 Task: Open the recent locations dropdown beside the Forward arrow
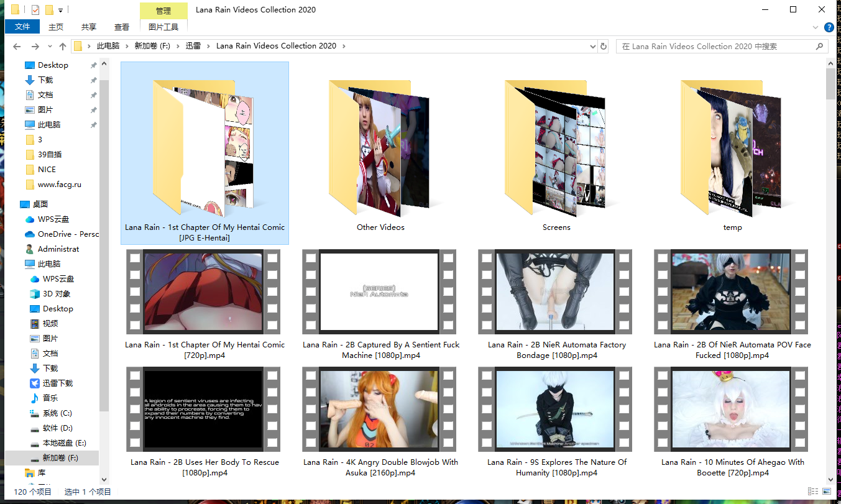[x=50, y=46]
